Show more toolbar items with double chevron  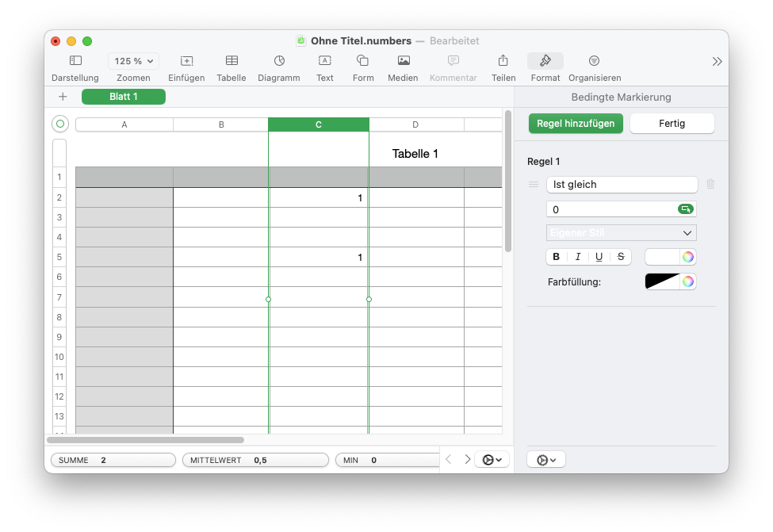tap(717, 62)
